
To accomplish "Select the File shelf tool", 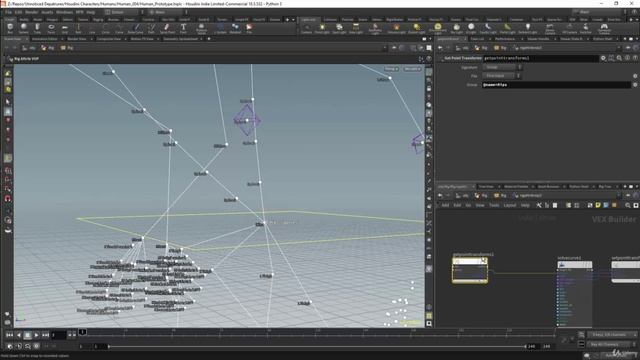I will coord(249,28).
